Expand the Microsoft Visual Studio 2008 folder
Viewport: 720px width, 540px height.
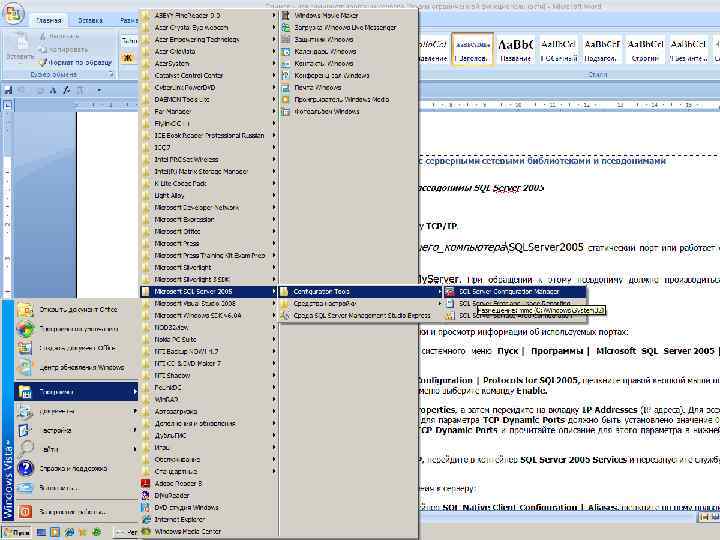click(x=209, y=304)
